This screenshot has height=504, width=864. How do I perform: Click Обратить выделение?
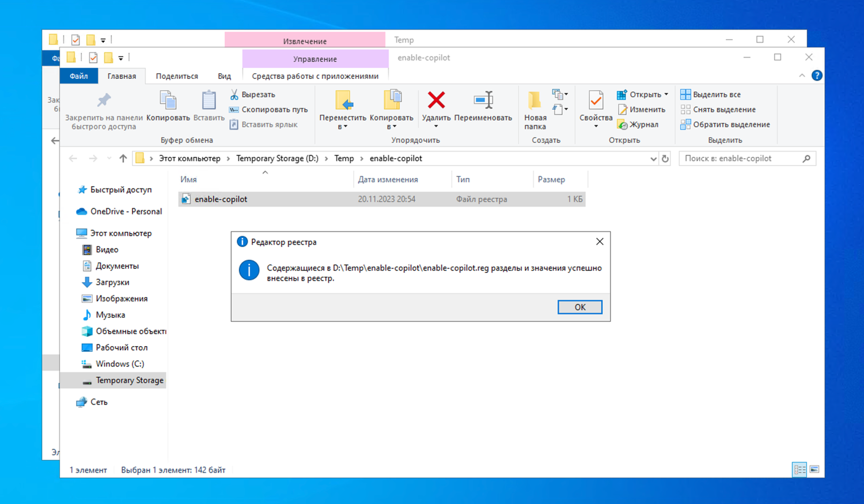[725, 124]
